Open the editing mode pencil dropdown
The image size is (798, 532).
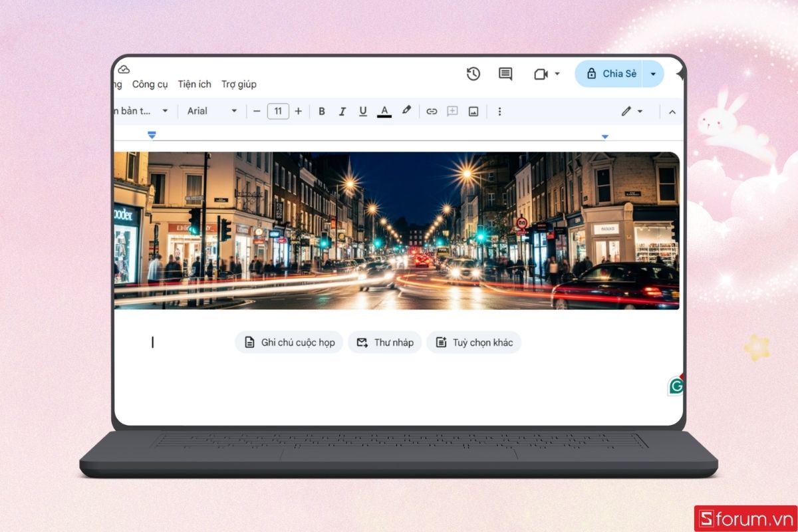point(630,111)
